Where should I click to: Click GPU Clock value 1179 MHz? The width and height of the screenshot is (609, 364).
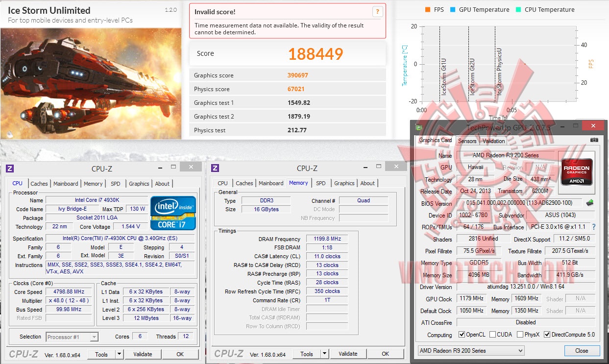coord(471,298)
